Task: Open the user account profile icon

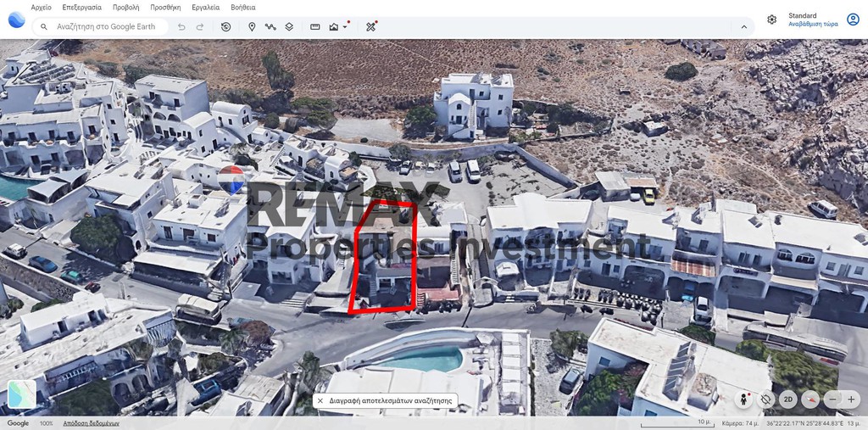Action: 853,20
